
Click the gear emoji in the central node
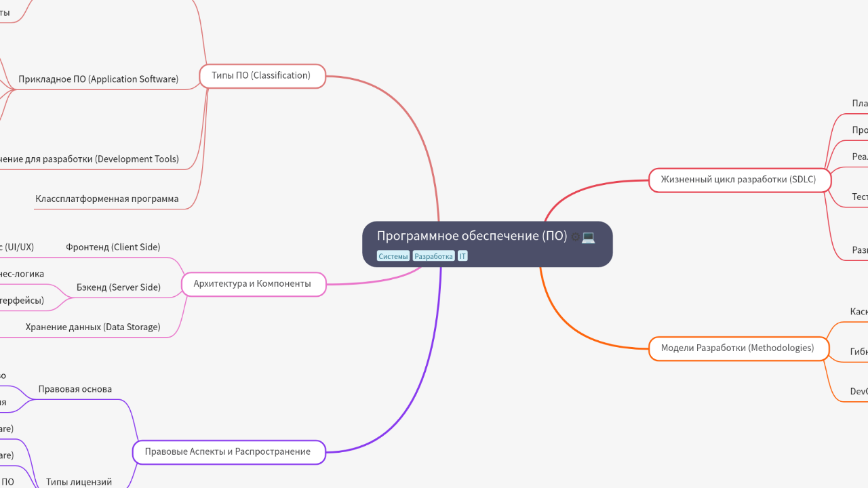(x=576, y=237)
